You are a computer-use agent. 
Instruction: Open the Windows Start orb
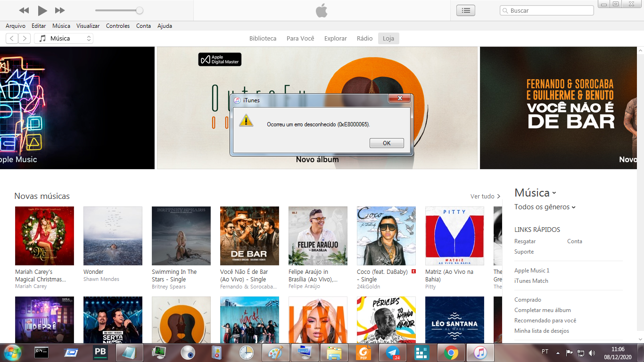point(12,352)
